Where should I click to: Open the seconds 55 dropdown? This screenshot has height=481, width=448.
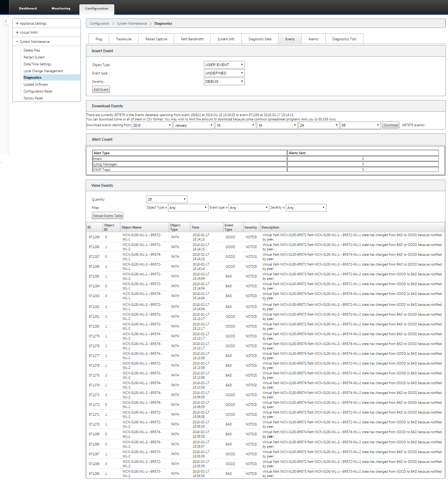(360, 126)
